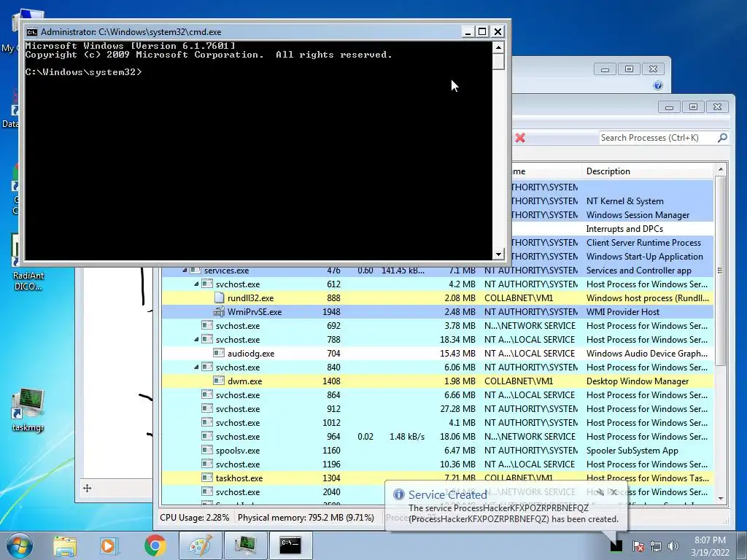Open Windows Explorer from the taskbar
The width and height of the screenshot is (747, 560).
(65, 545)
